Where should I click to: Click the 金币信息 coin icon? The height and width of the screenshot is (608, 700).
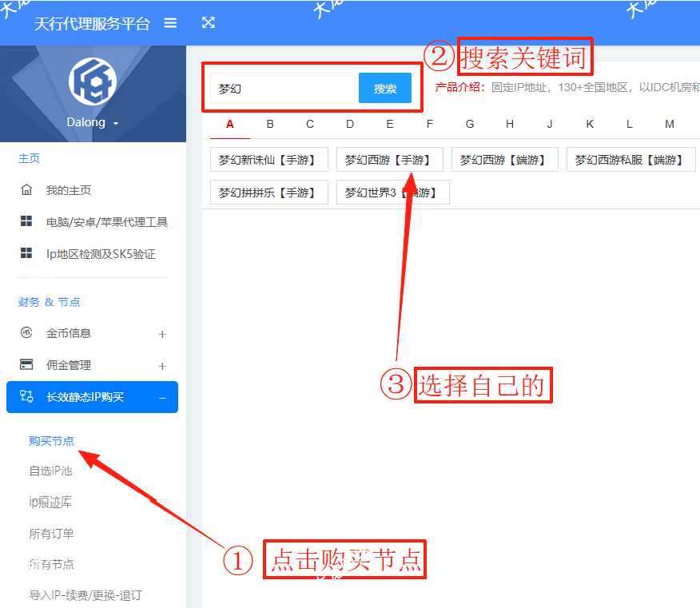tap(26, 333)
